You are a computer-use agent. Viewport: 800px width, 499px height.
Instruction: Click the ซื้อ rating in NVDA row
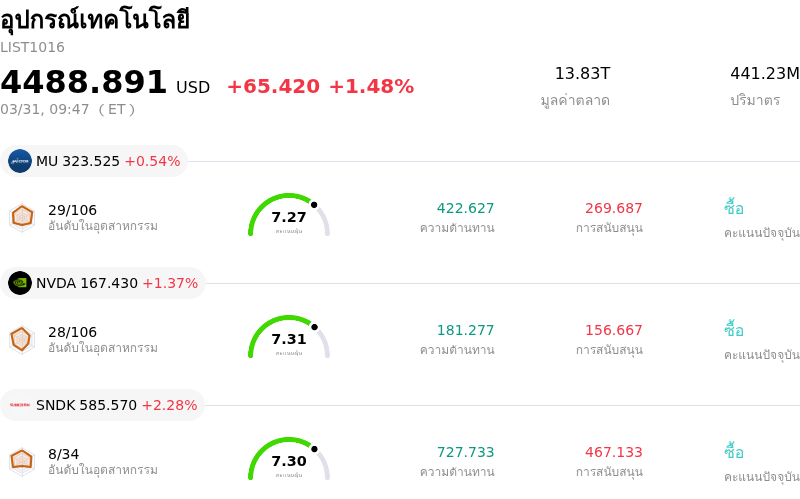pyautogui.click(x=734, y=330)
